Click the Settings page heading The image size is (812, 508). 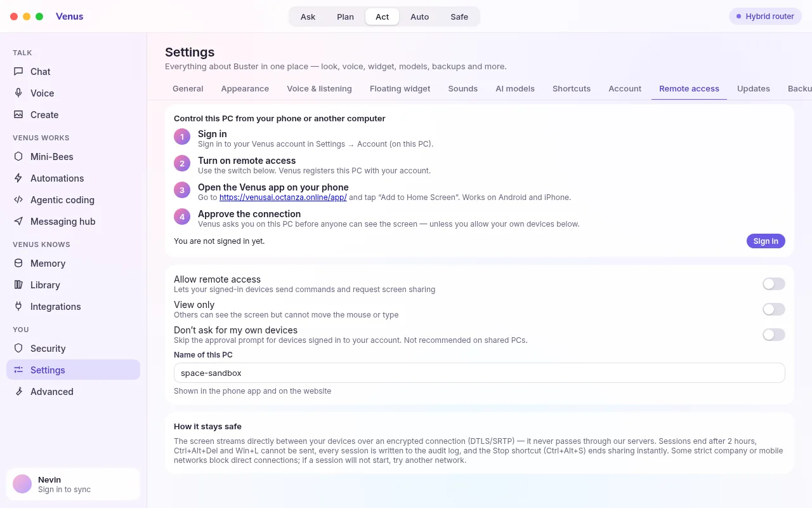(190, 52)
